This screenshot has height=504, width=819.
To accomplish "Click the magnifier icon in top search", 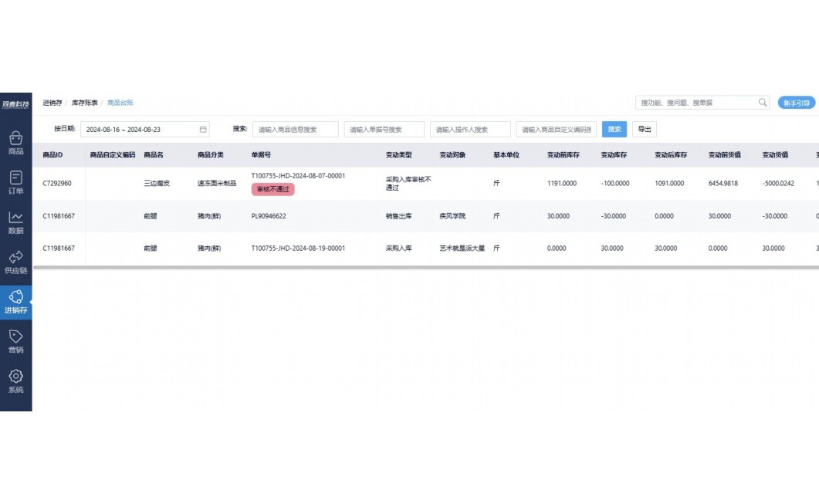I will [763, 103].
